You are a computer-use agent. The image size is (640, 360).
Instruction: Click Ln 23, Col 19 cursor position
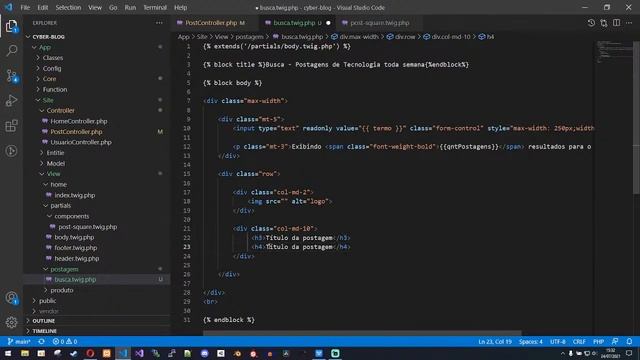pos(495,341)
